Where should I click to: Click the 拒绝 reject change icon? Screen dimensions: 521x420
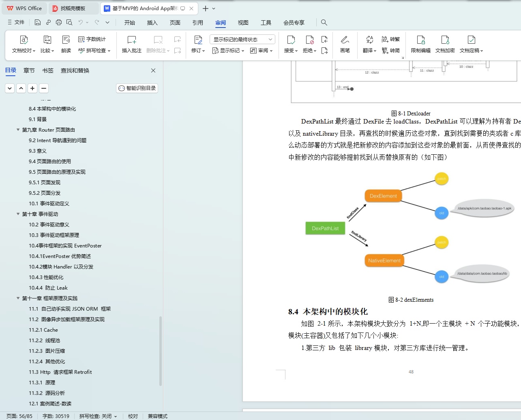[310, 40]
